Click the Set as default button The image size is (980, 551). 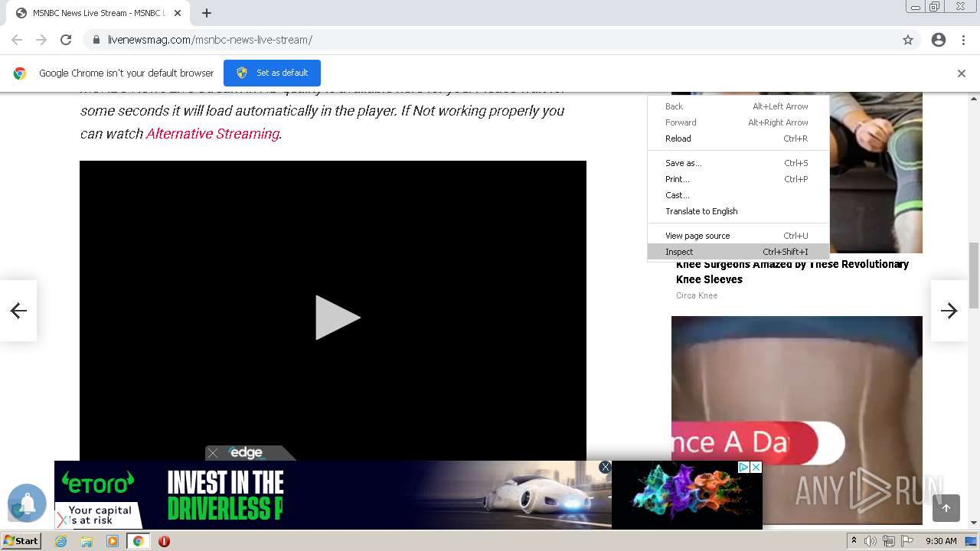point(272,73)
